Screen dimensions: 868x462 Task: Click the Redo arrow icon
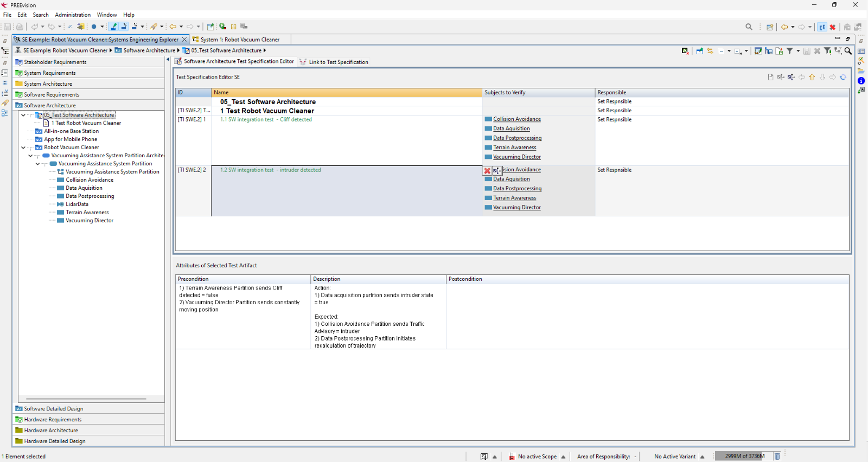[x=52, y=27]
